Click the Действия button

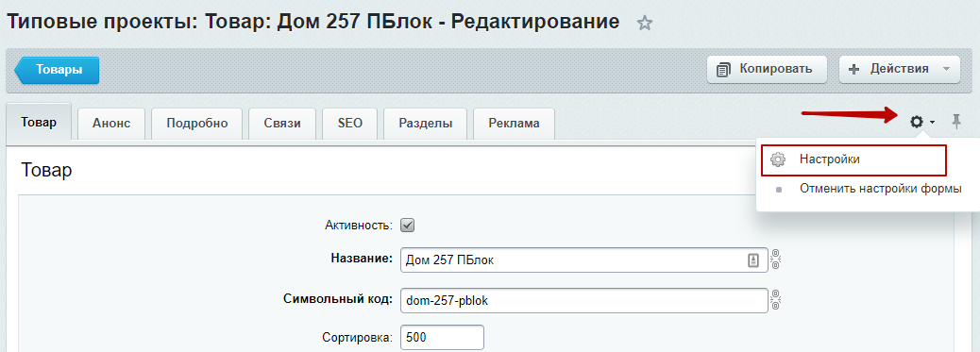pyautogui.click(x=899, y=69)
